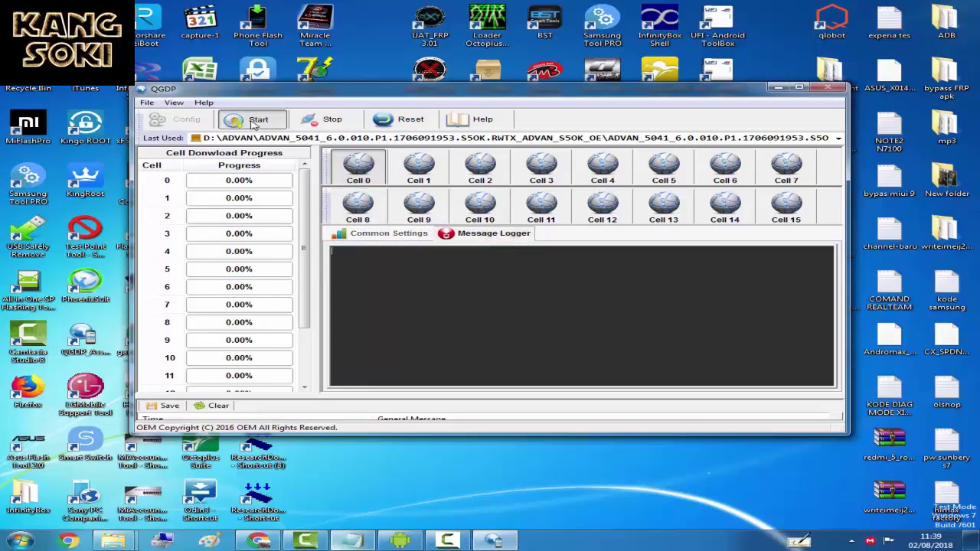The image size is (980, 551).
Task: Select Cell 11 device icon
Action: pos(541,207)
